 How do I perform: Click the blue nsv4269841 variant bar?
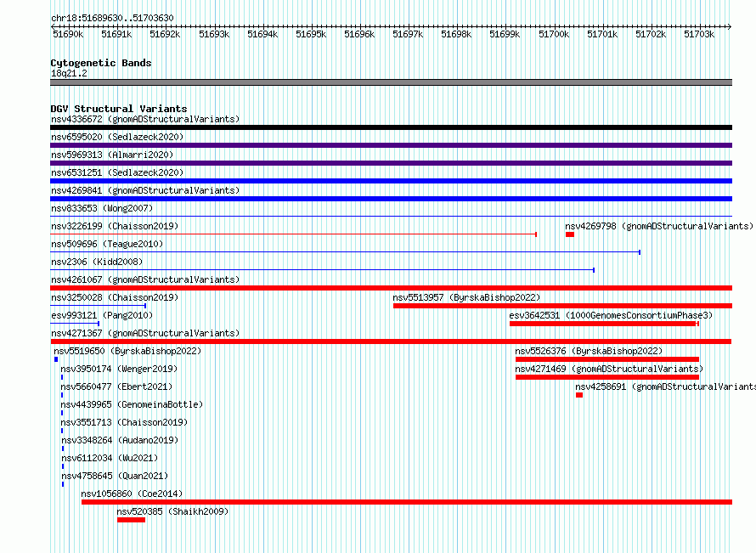(391, 199)
